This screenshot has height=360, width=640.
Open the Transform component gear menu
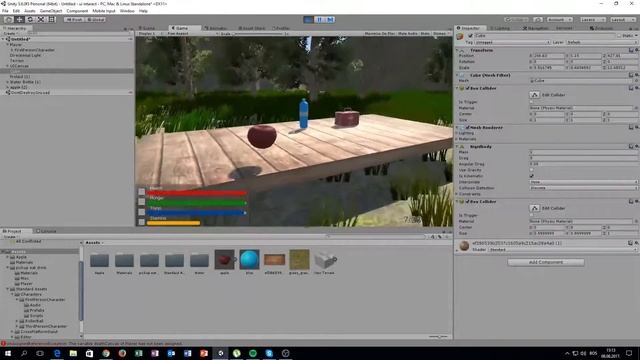click(x=636, y=50)
